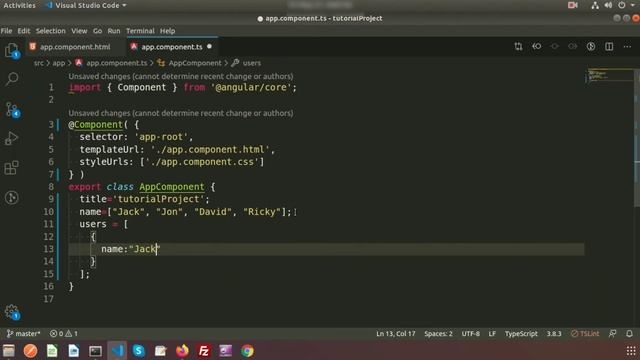Open the Source Control view
Image resolution: width=640 pixels, height=360 pixels.
click(11, 110)
